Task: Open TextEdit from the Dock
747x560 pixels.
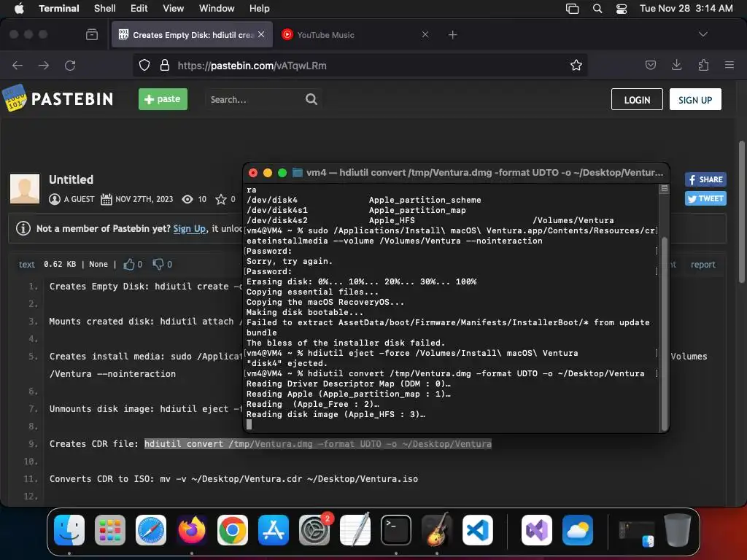Action: (x=355, y=529)
